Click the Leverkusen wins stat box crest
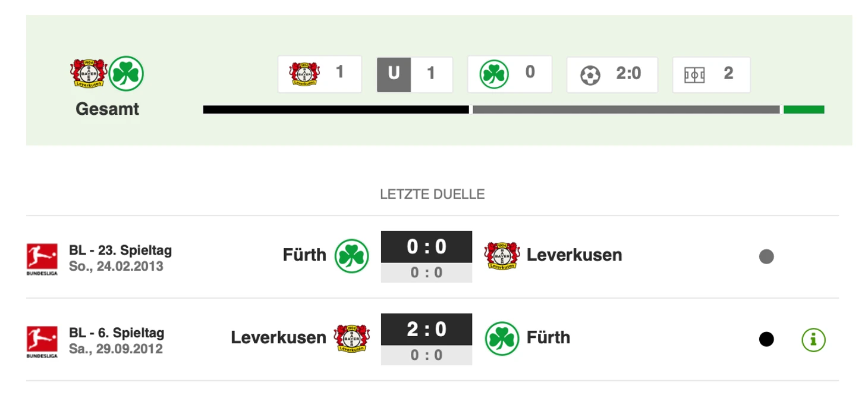 click(x=304, y=74)
